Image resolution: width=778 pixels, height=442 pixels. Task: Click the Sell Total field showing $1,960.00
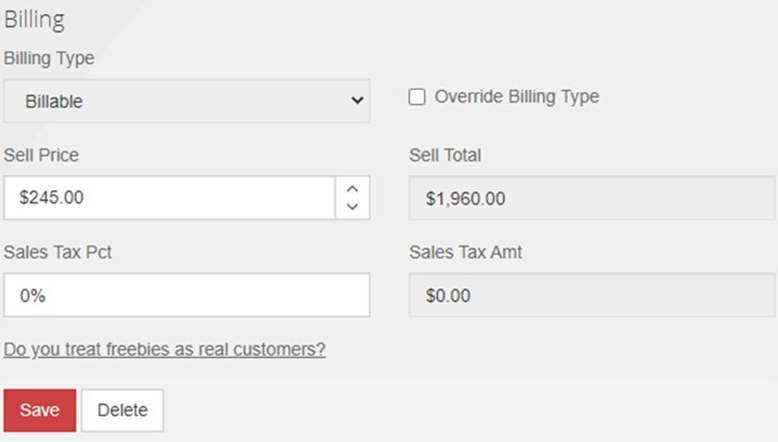(x=592, y=198)
